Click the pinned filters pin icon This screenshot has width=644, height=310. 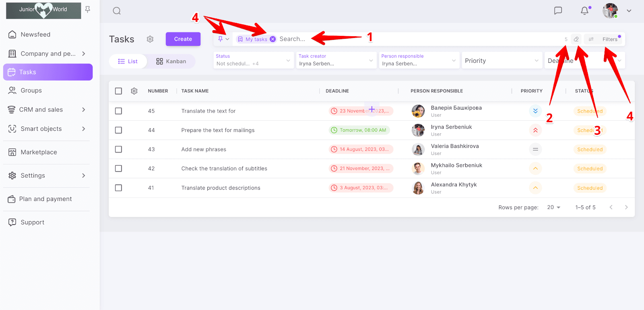tap(220, 39)
